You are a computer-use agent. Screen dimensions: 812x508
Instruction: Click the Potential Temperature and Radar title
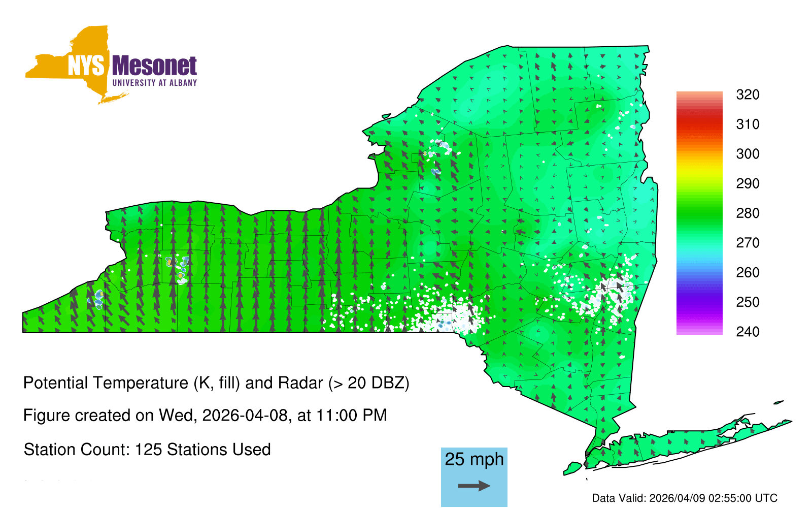216,383
